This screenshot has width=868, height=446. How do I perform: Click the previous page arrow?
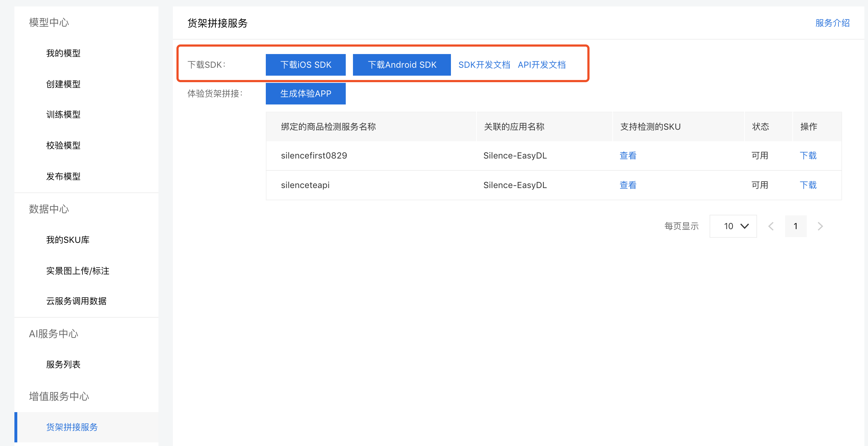click(771, 226)
